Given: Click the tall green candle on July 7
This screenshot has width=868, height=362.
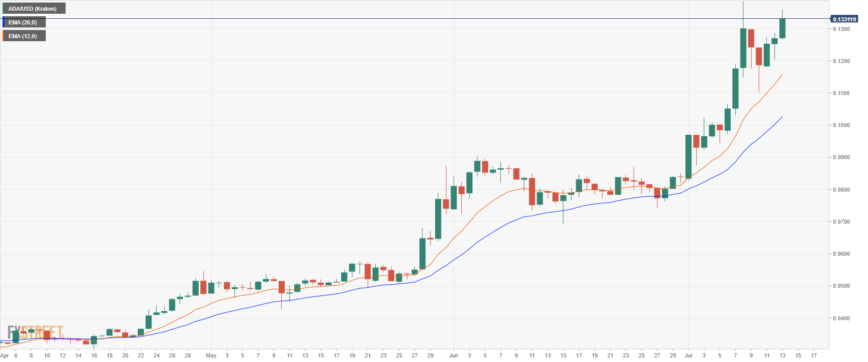Looking at the screenshot, I should pyautogui.click(x=735, y=88).
